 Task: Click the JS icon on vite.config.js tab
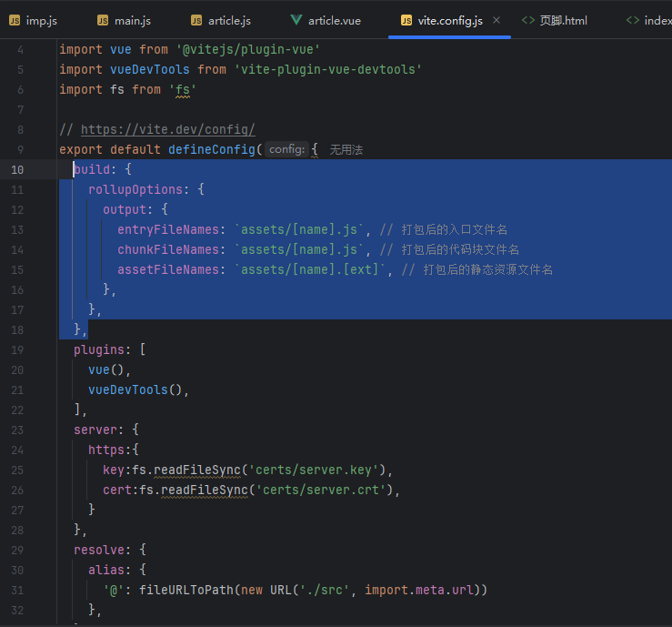(406, 21)
